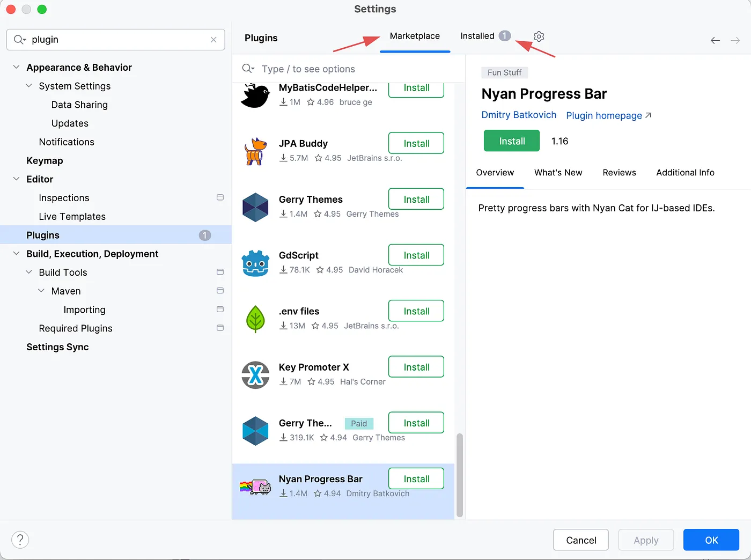Click the marketplace search magnifier icon
Image resolution: width=751 pixels, height=560 pixels.
(x=247, y=69)
